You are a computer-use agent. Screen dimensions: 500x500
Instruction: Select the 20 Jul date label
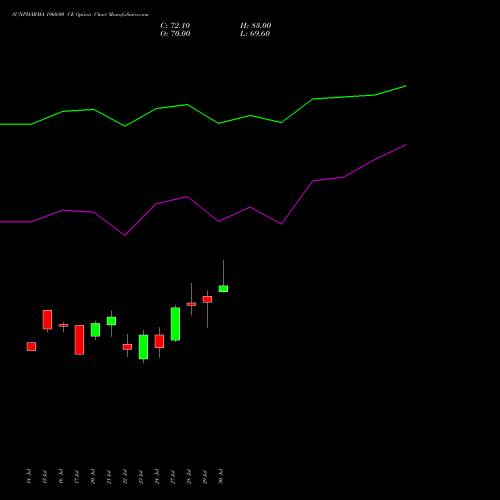click(x=93, y=476)
